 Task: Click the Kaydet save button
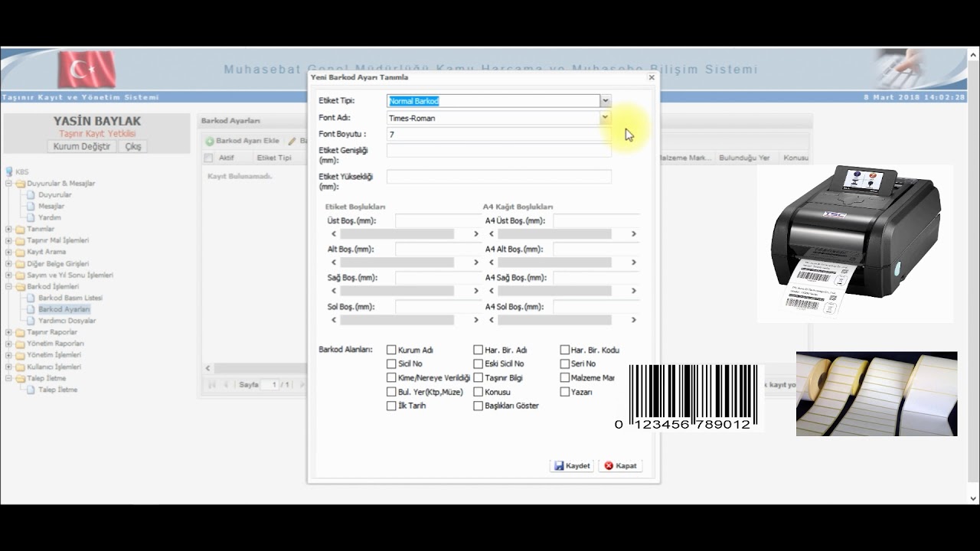click(x=572, y=465)
